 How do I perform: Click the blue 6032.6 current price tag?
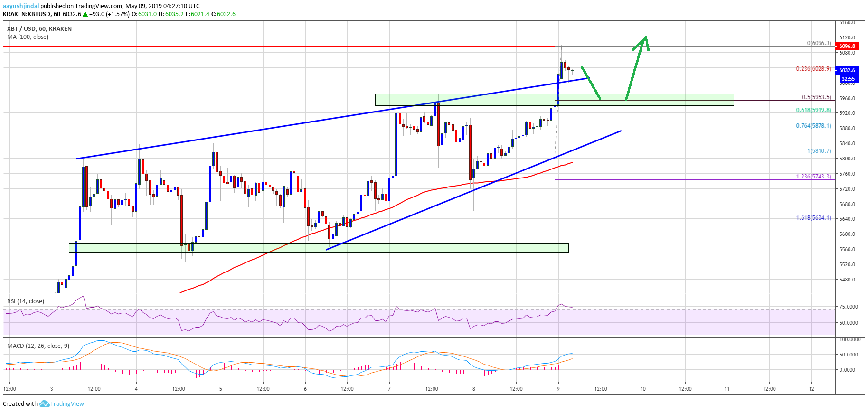[x=847, y=70]
